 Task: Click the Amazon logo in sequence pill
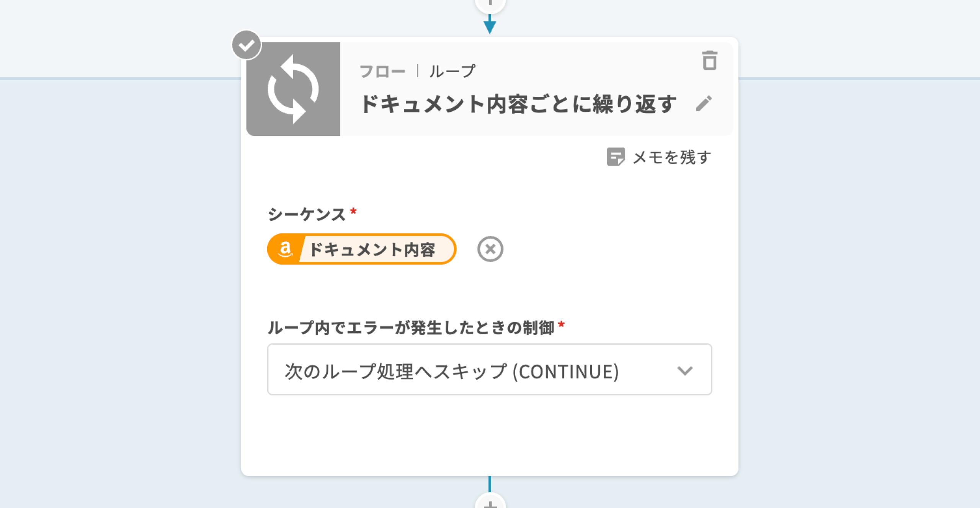(x=285, y=249)
